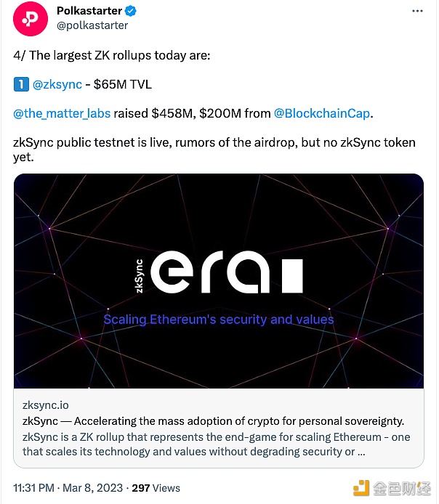439x504 pixels.
Task: Open the @zksync mention link
Action: (57, 84)
